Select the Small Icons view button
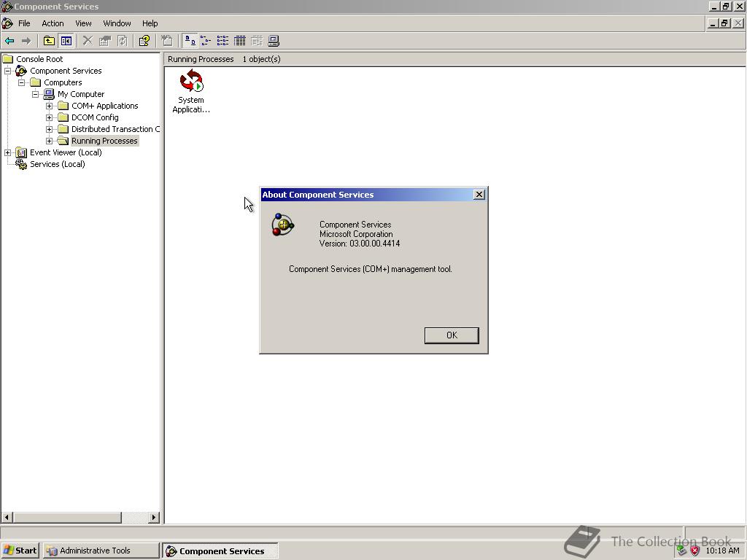Screen dimensions: 747x560 205,42
